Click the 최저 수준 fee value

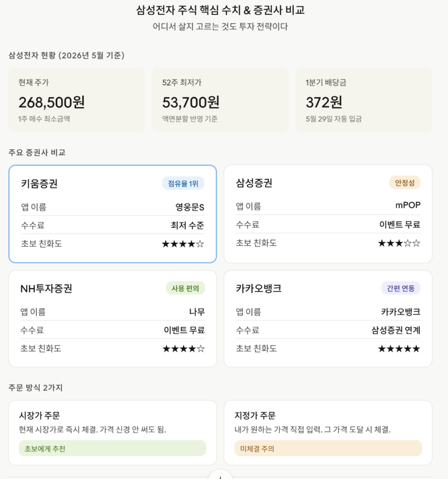[187, 225]
